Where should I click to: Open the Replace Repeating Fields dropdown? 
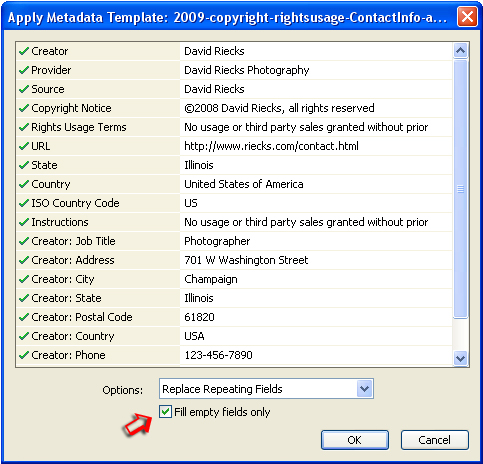[x=266, y=389]
